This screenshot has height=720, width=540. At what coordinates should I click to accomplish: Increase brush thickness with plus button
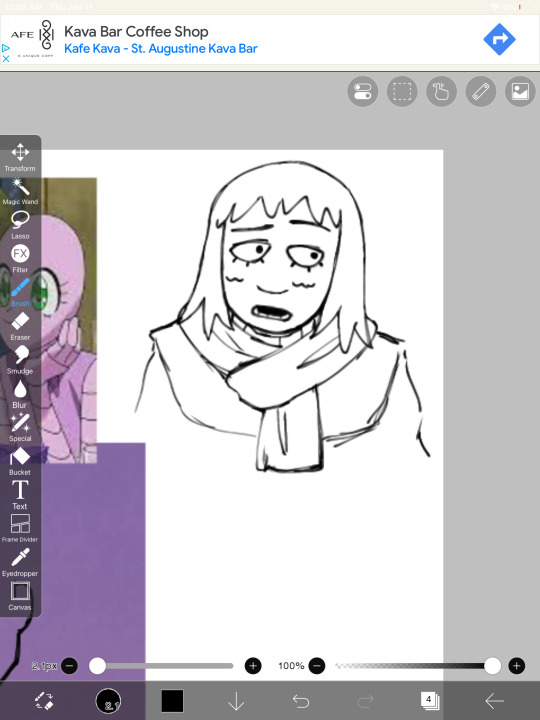click(253, 665)
